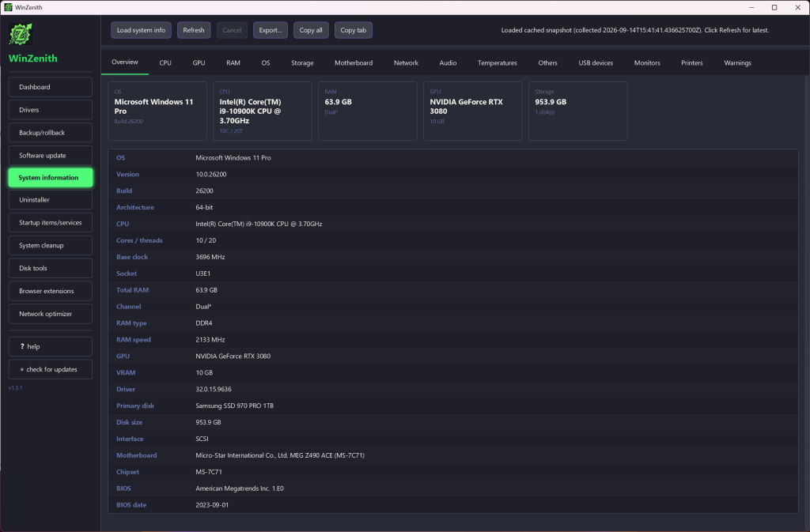This screenshot has width=810, height=532.
Task: Click Architecture value 64-bit
Action: point(204,207)
